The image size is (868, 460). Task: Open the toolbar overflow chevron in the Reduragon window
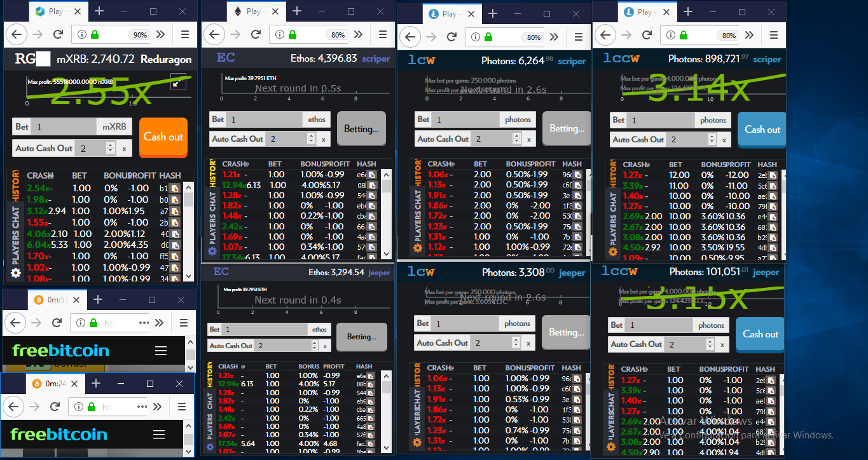(x=160, y=35)
